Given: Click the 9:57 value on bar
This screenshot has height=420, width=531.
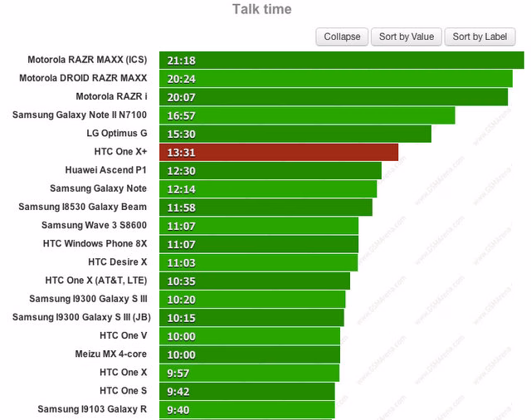Looking at the screenshot, I should tap(178, 374).
